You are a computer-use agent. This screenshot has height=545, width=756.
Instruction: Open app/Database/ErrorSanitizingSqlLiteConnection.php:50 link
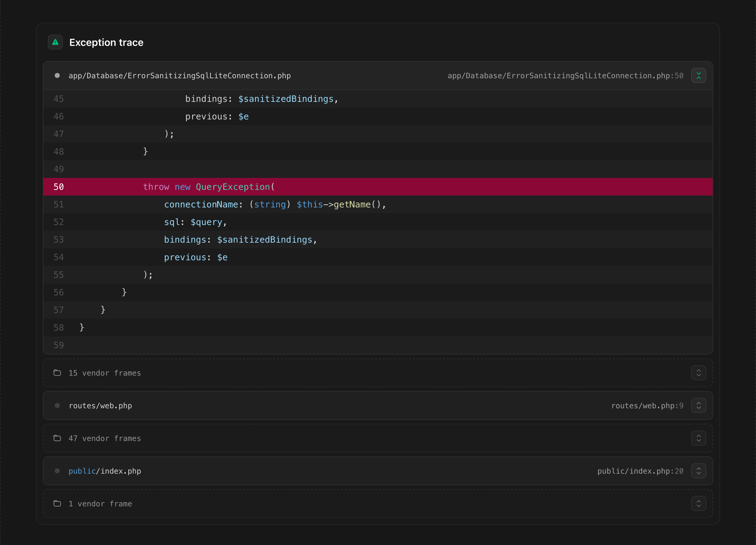click(565, 75)
